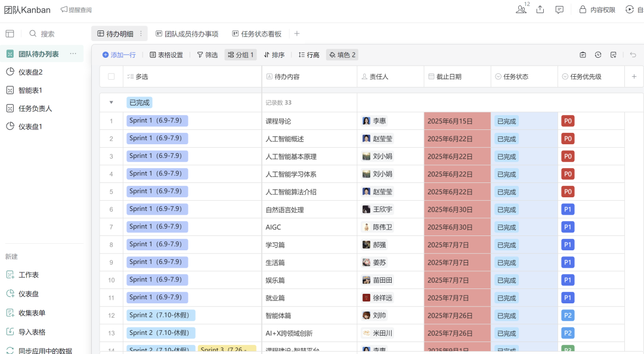
Task: Click the 内容权限 permissions button
Action: pyautogui.click(x=597, y=10)
